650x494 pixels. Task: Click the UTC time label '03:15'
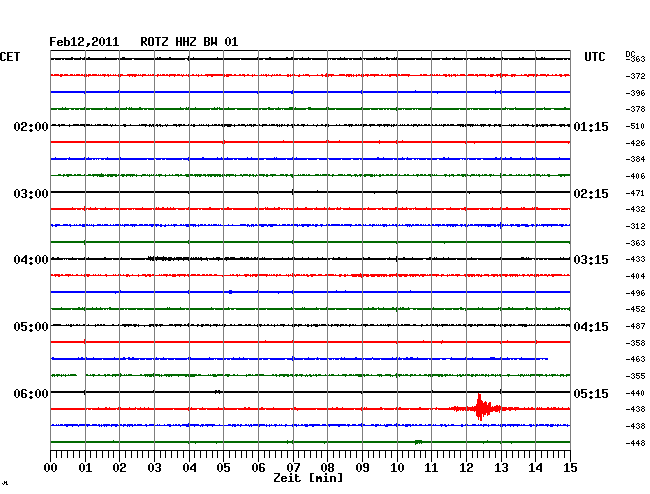(x=591, y=260)
